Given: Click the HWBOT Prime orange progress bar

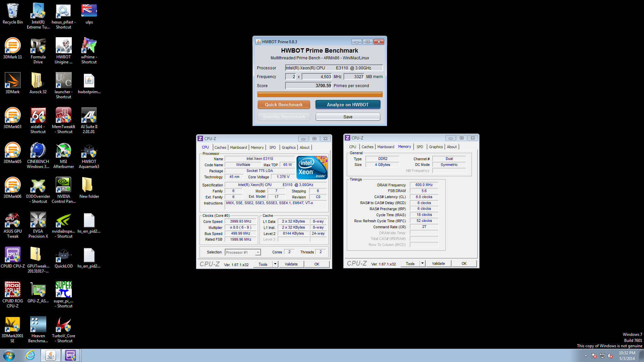Looking at the screenshot, I should tap(320, 95).
